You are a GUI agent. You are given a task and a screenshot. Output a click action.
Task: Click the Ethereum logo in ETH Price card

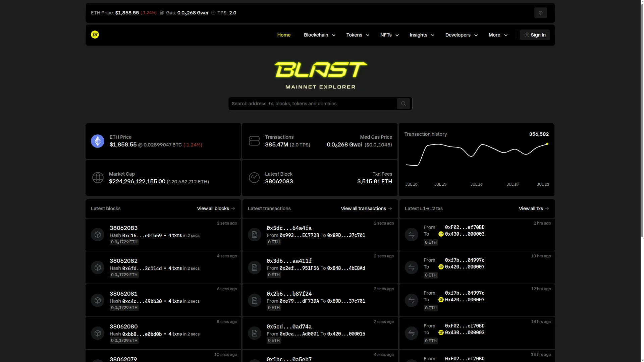click(98, 141)
